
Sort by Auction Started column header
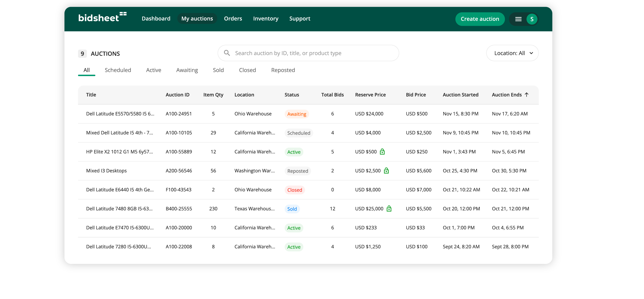pyautogui.click(x=460, y=95)
